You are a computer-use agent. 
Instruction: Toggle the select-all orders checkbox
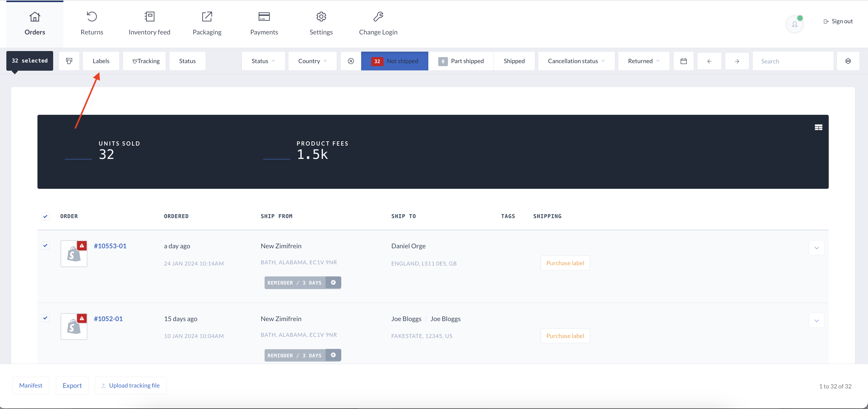point(46,216)
